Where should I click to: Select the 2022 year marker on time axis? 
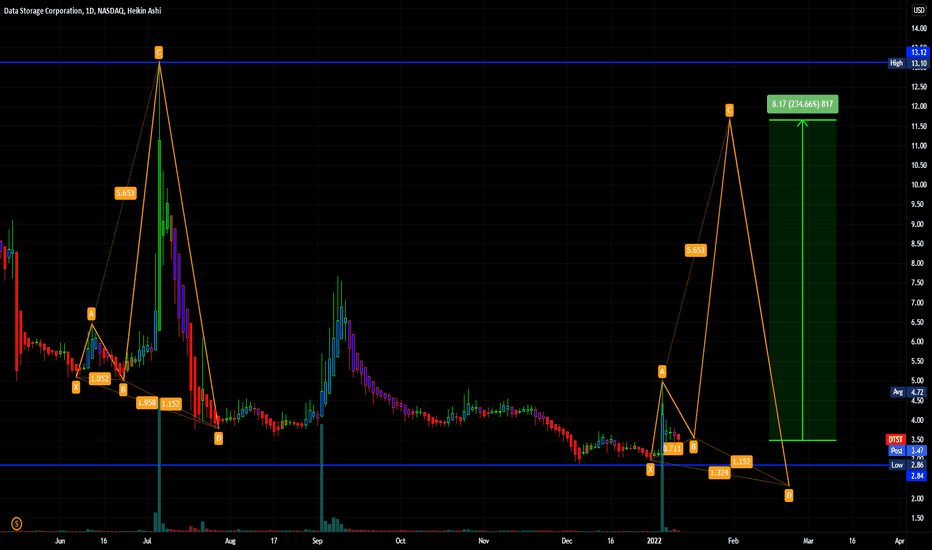click(x=654, y=541)
